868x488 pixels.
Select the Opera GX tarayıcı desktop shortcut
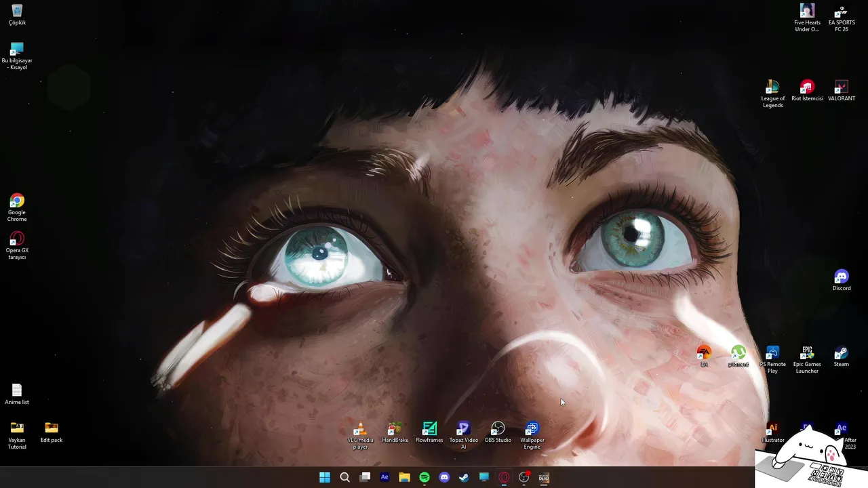(17, 245)
